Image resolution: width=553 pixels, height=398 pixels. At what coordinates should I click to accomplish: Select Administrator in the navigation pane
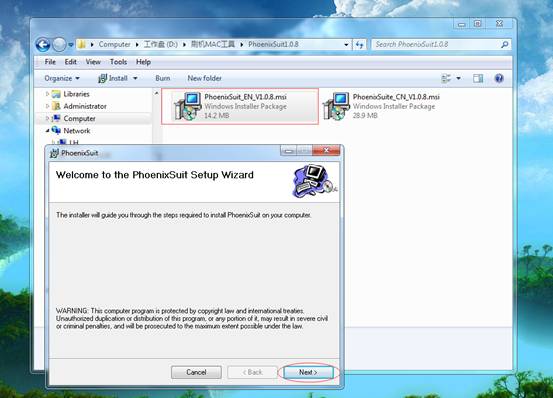tap(85, 106)
